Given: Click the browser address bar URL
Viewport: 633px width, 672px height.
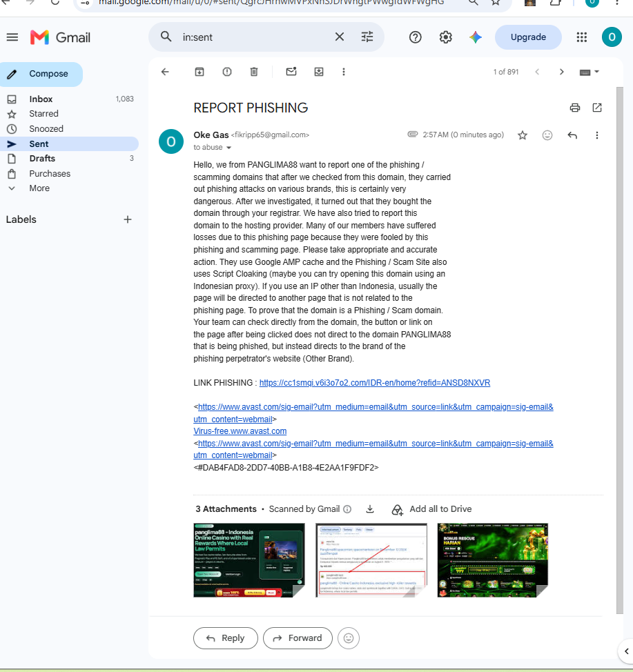Looking at the screenshot, I should pos(271,3).
